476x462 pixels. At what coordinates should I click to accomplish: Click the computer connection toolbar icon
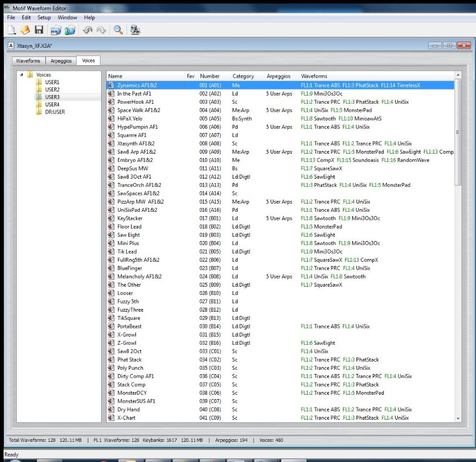tap(135, 30)
